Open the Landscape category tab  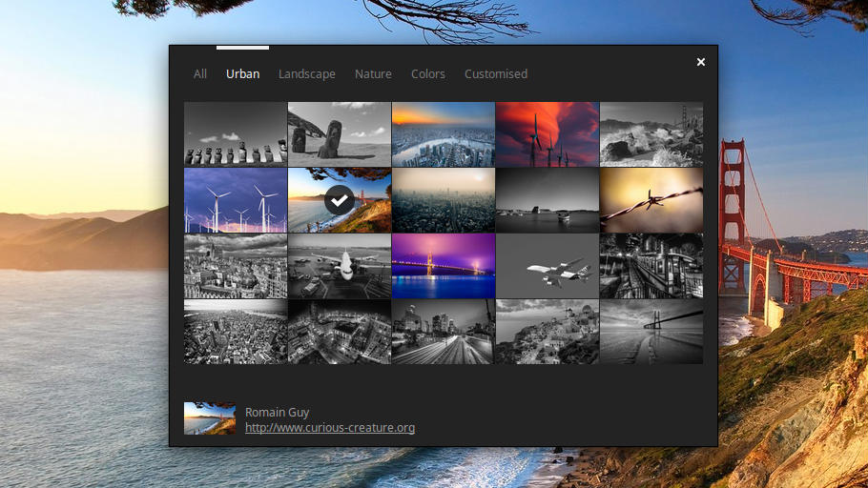[x=306, y=74]
